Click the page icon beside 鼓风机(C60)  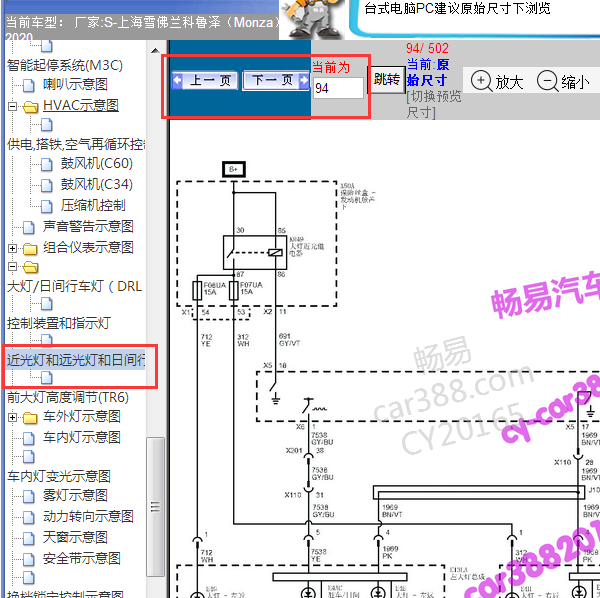point(47,165)
